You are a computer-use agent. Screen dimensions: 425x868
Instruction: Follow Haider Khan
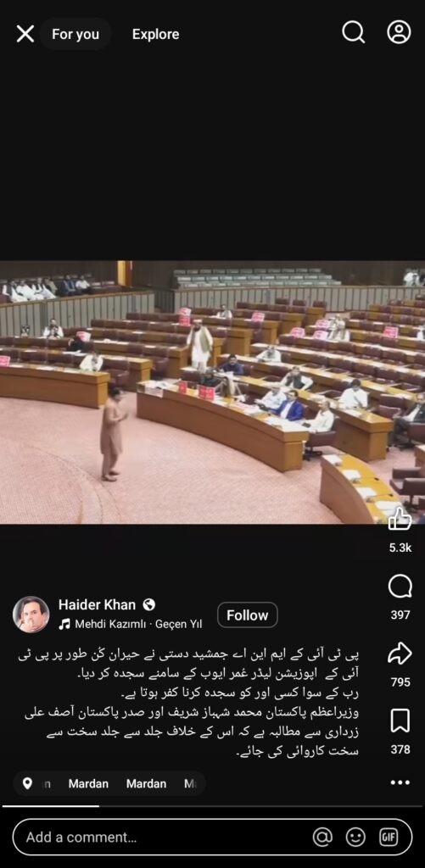click(248, 615)
